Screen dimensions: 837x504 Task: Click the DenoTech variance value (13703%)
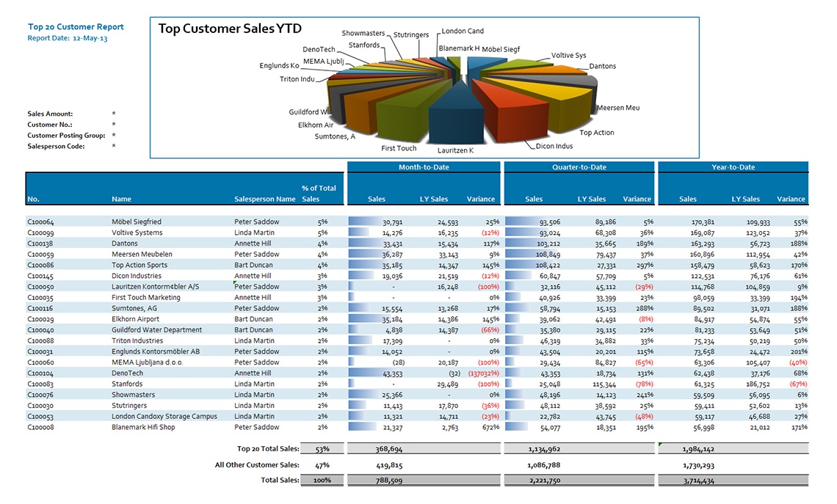point(484,373)
